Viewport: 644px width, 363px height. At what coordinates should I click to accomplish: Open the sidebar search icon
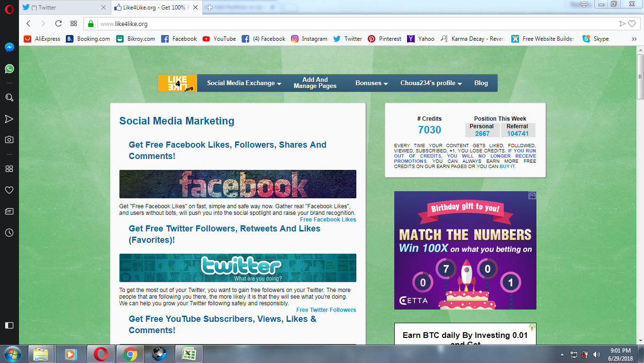coord(9,97)
